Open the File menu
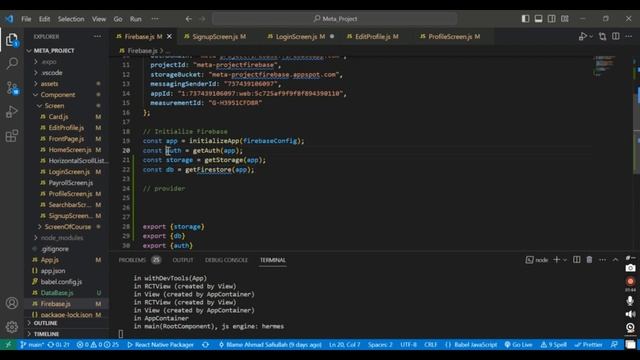This screenshot has height=360, width=640. [26, 19]
